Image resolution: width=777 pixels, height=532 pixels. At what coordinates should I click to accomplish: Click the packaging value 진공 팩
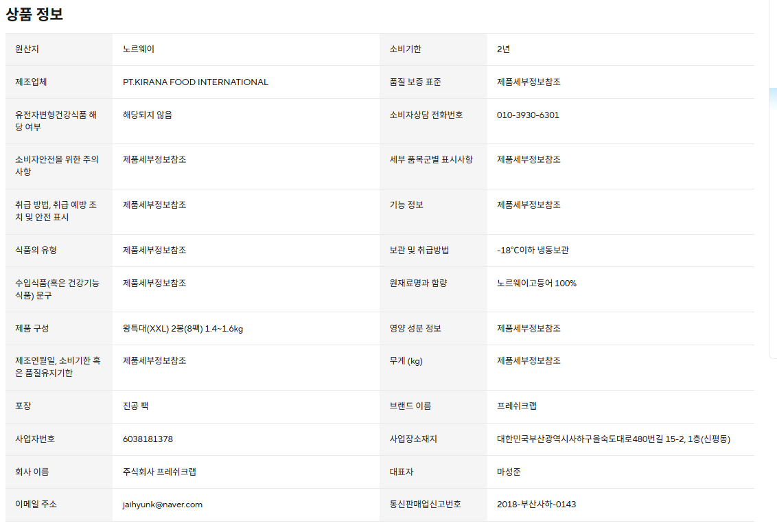pos(135,406)
